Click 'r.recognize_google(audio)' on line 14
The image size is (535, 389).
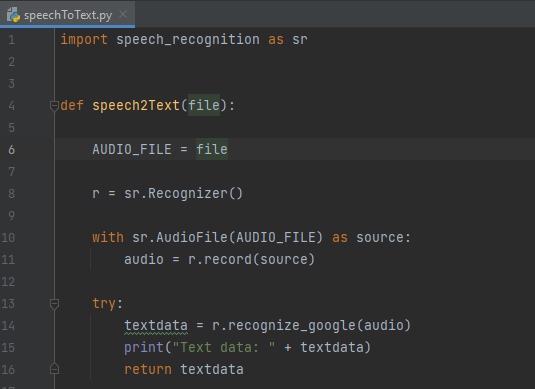(311, 326)
